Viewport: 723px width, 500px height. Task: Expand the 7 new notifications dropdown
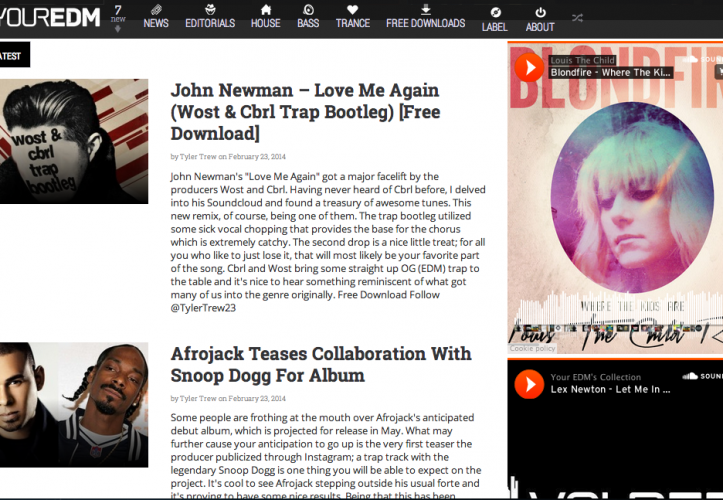pyautogui.click(x=118, y=18)
